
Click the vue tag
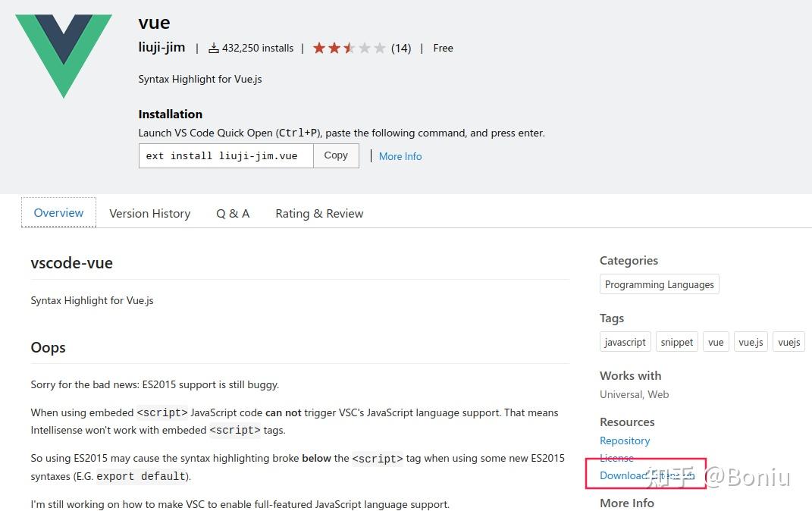click(x=716, y=342)
